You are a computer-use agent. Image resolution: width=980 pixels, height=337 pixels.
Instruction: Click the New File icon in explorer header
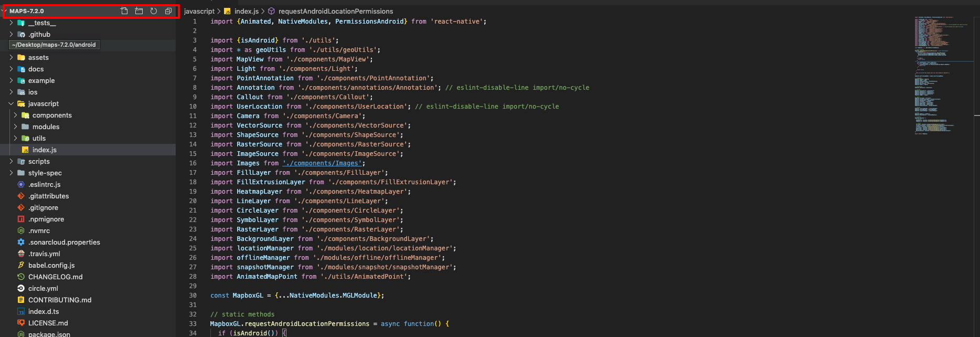(124, 11)
